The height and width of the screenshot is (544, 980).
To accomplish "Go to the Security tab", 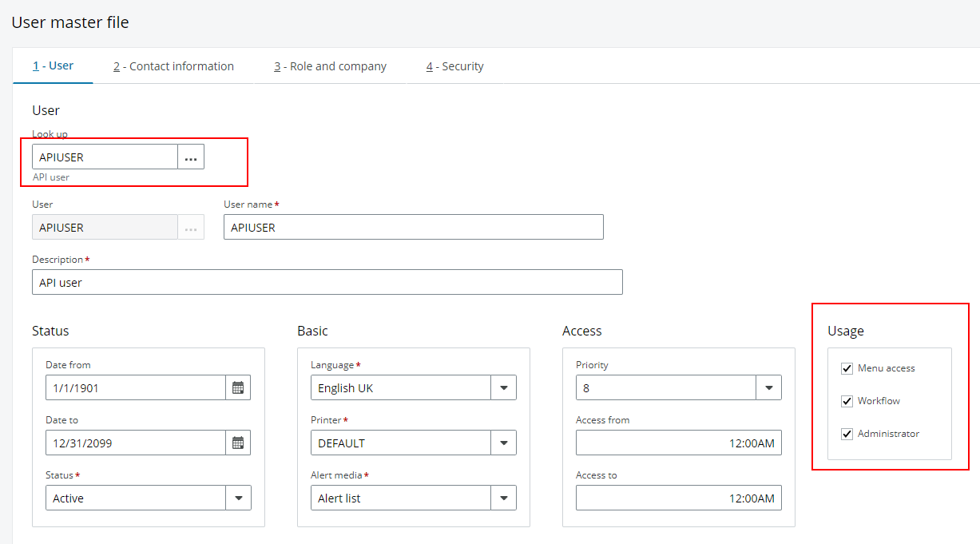I will (454, 66).
